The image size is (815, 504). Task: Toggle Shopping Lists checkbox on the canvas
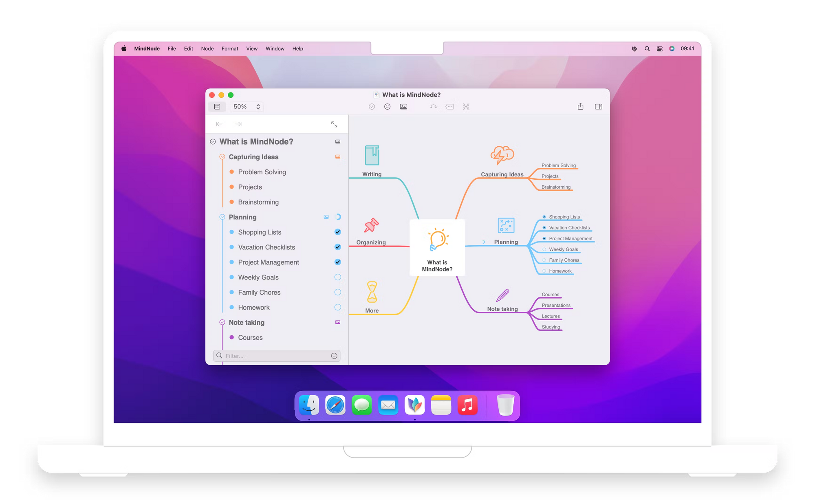click(544, 217)
